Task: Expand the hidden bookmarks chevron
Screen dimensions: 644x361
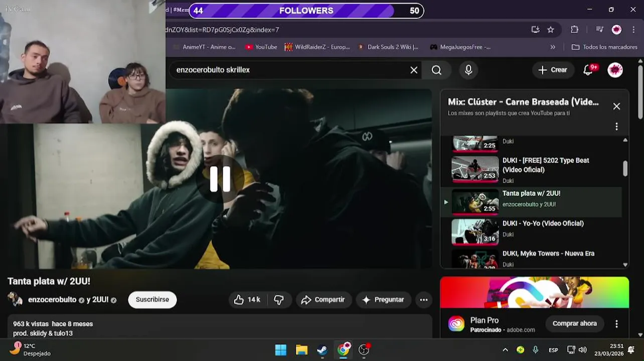Action: (553, 47)
